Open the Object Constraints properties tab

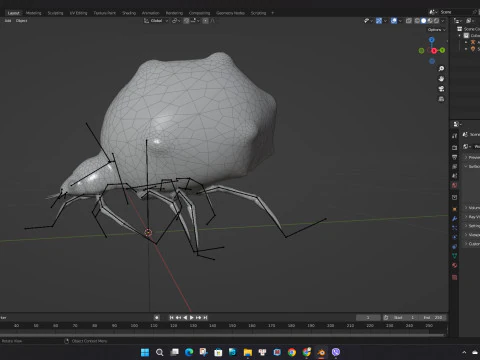click(x=455, y=247)
